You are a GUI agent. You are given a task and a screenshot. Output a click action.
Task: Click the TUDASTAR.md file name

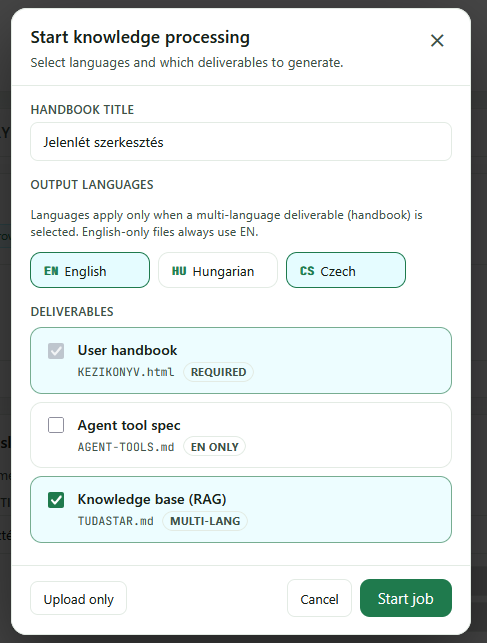tap(116, 521)
